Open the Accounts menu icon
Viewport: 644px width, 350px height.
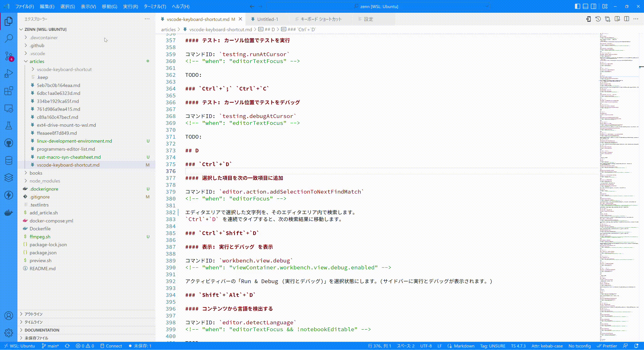9,315
